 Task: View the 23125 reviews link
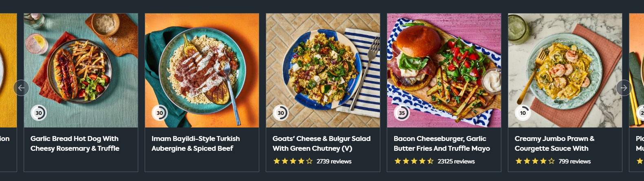click(456, 161)
